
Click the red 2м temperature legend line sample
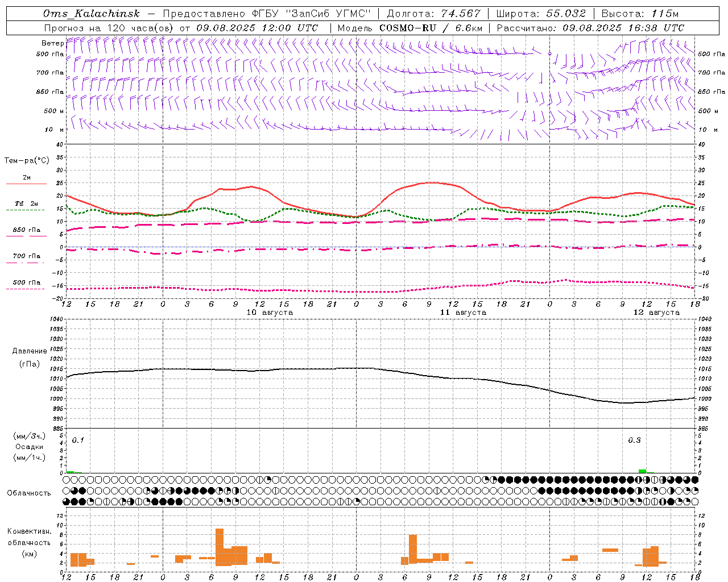[x=26, y=184]
